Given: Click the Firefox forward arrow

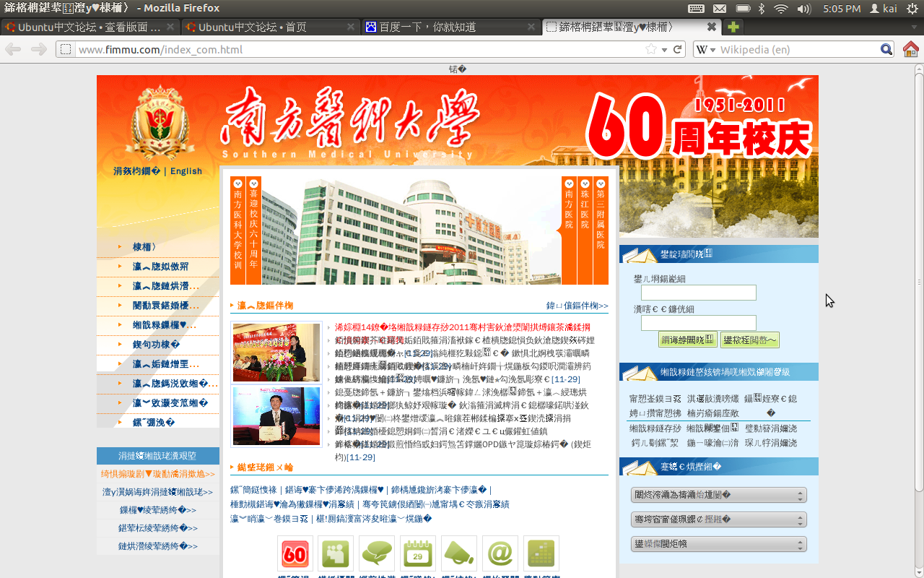Looking at the screenshot, I should pos(39,49).
